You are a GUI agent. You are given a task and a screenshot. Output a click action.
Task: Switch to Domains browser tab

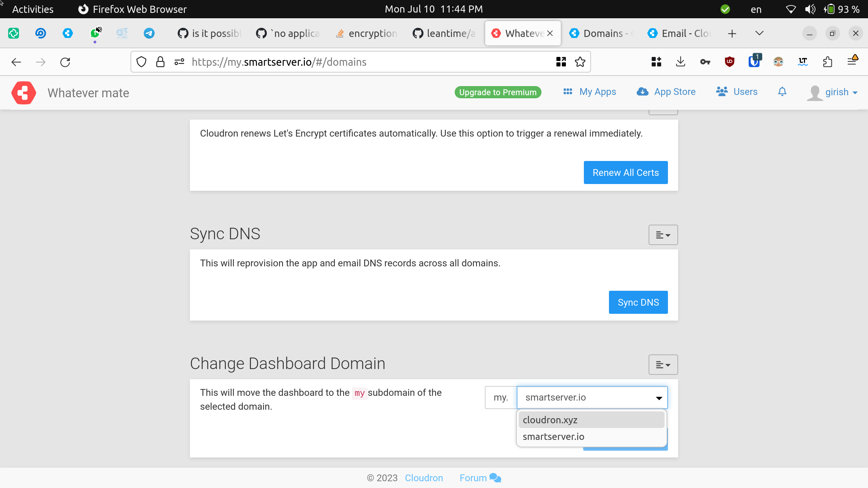tap(602, 33)
